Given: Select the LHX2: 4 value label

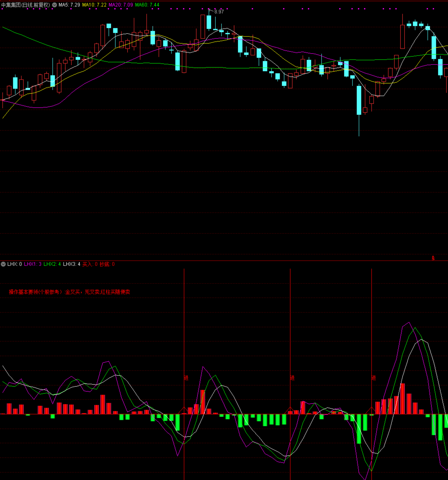Looking at the screenshot, I should point(52,264).
